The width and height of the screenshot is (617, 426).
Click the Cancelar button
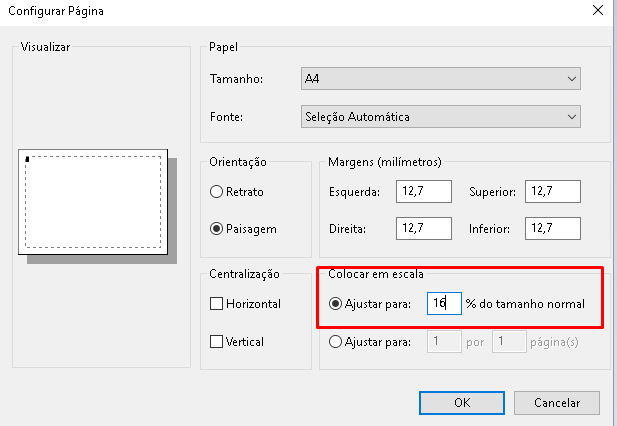(557, 403)
